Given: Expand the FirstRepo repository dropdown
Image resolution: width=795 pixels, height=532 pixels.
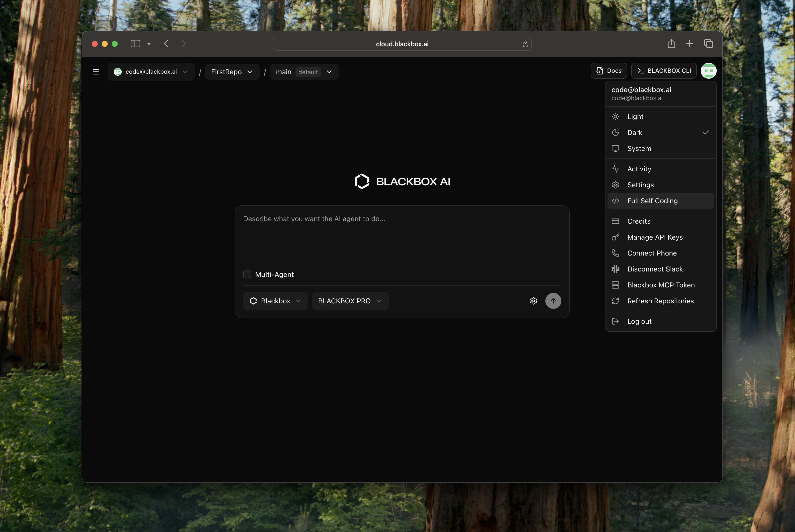Looking at the screenshot, I should pyautogui.click(x=232, y=71).
